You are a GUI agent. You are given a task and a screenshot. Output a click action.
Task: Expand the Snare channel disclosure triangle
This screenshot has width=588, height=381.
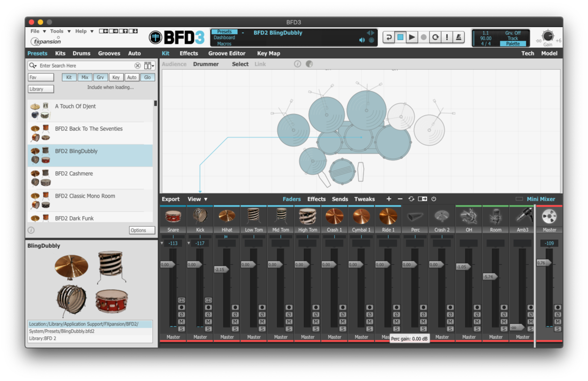pos(162,244)
